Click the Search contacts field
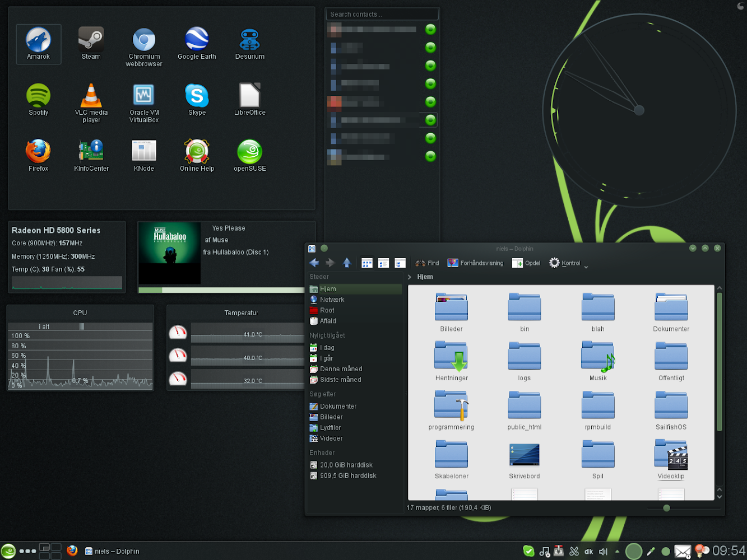This screenshot has width=747, height=560. pos(382,14)
